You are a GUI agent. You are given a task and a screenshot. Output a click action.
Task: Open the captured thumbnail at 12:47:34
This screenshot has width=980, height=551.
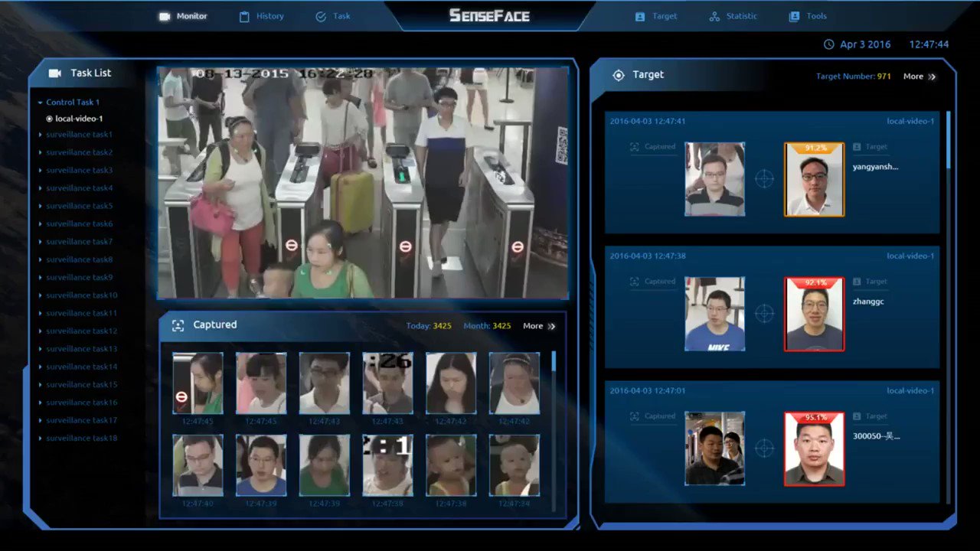tap(514, 465)
